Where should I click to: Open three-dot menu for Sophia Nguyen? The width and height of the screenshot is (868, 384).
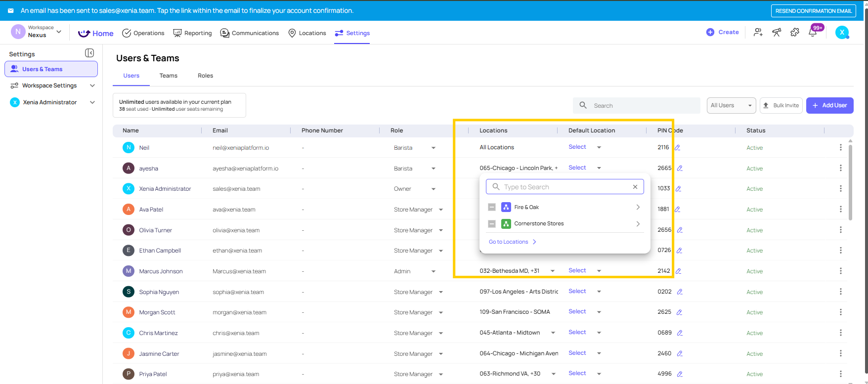[840, 292]
